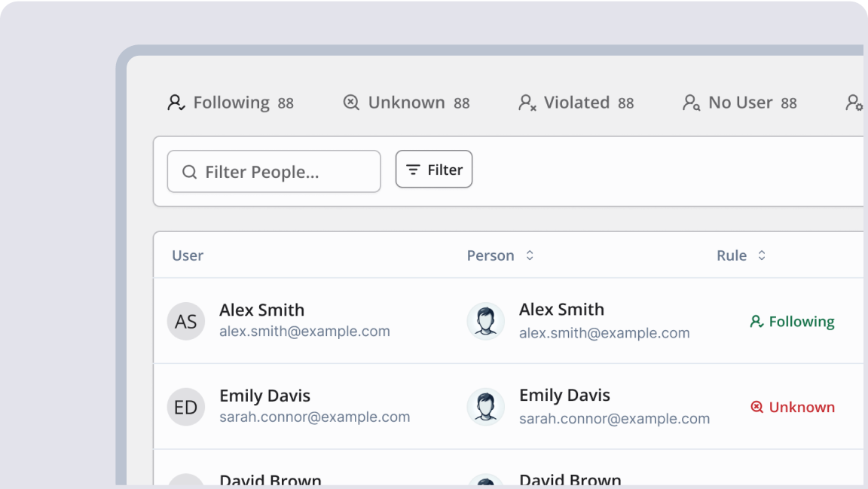Click Emily Davis's person avatar picture
Viewport: 868px width, 489px height.
click(486, 407)
